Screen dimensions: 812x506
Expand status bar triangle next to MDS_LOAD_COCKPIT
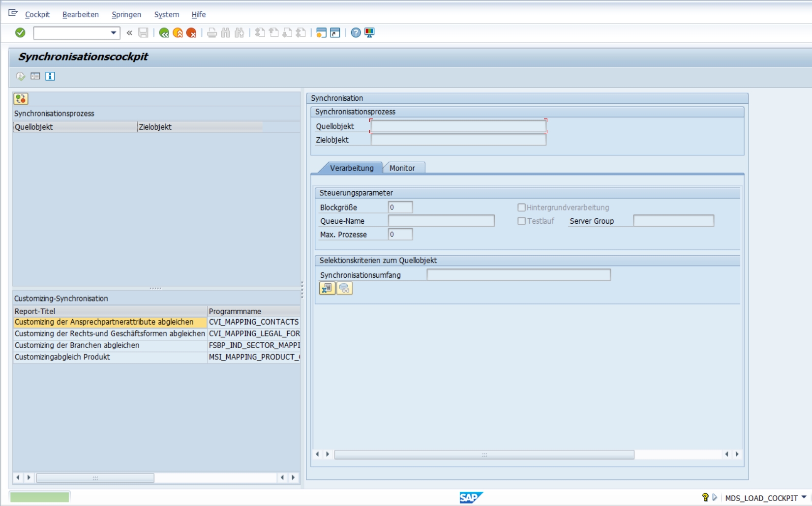click(x=715, y=497)
